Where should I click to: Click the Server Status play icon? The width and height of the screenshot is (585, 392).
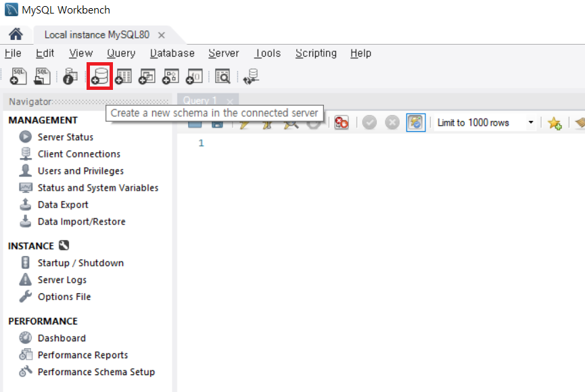point(26,137)
